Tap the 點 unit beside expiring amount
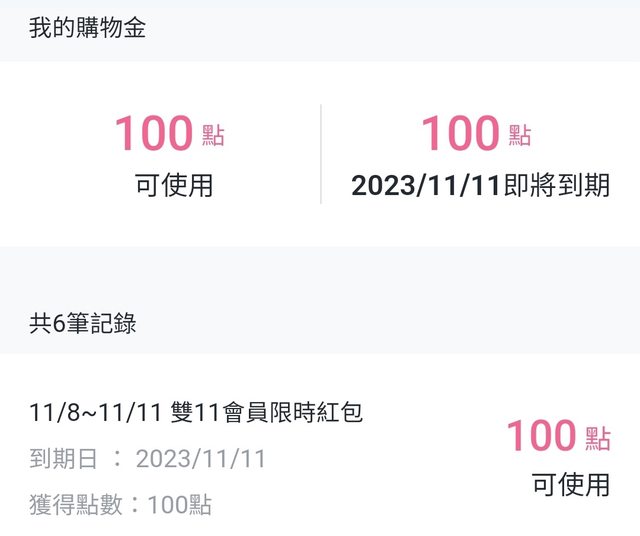 [x=519, y=136]
